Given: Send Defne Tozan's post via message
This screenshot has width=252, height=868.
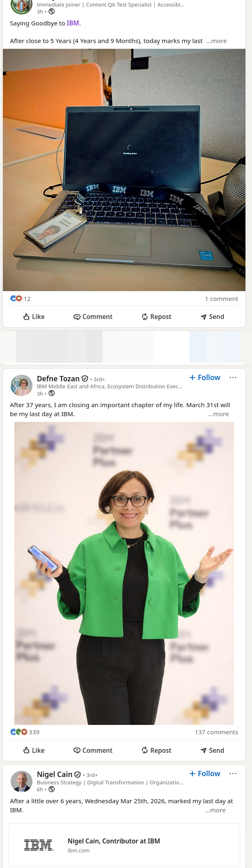Looking at the screenshot, I should pos(212,750).
